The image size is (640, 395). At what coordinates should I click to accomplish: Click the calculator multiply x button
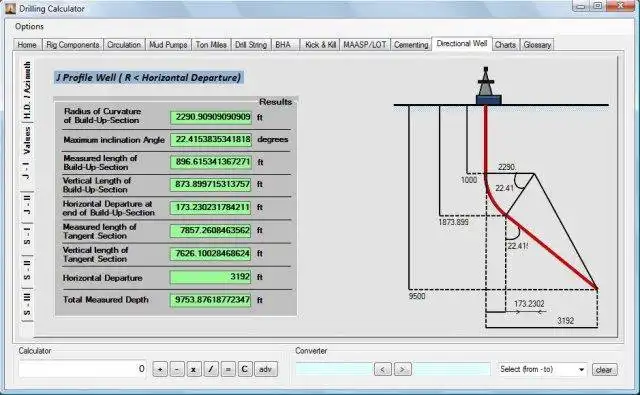click(x=194, y=369)
